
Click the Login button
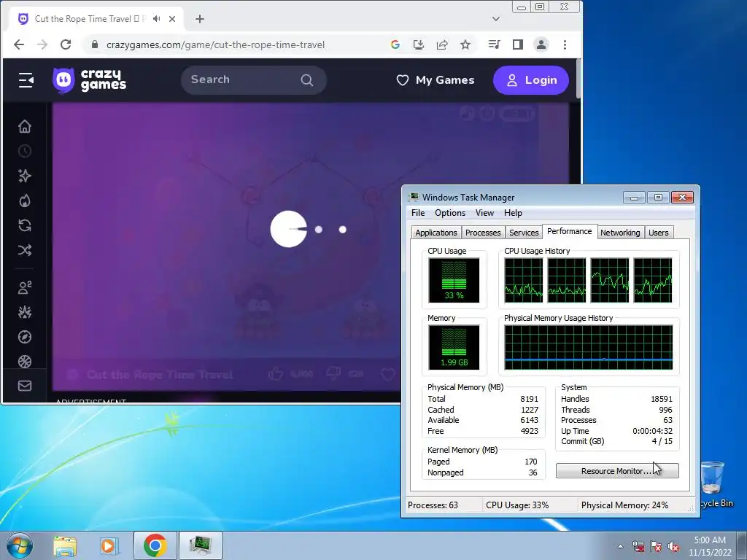(531, 80)
